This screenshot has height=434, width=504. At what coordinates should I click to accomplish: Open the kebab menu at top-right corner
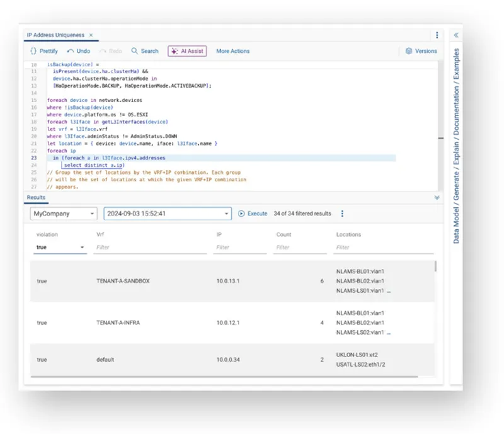(437, 35)
